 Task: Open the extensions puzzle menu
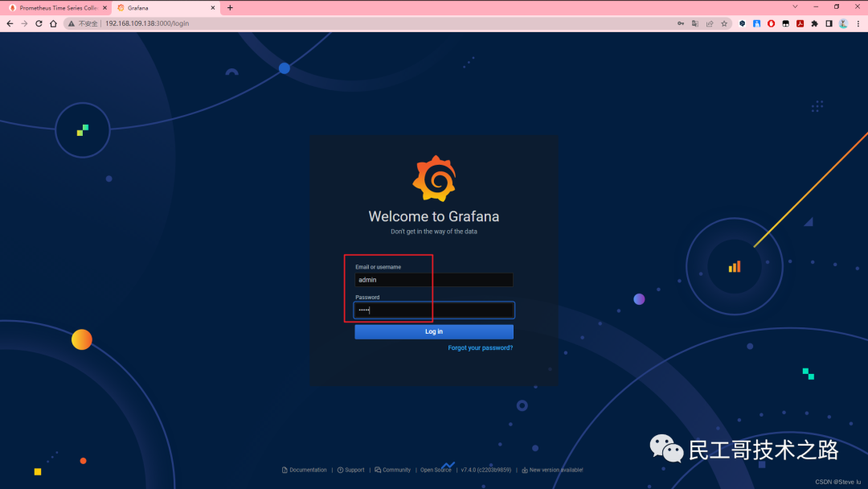(x=814, y=23)
